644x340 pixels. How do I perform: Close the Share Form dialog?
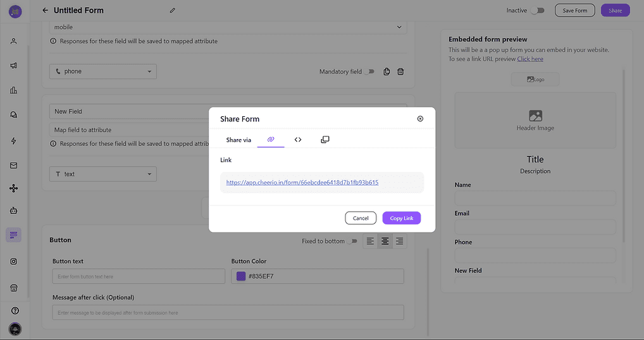pos(420,119)
